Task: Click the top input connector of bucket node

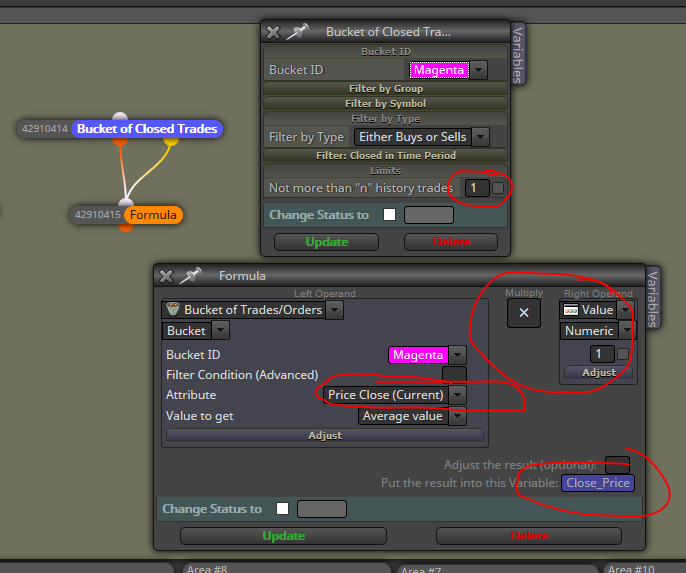Action: click(x=120, y=116)
